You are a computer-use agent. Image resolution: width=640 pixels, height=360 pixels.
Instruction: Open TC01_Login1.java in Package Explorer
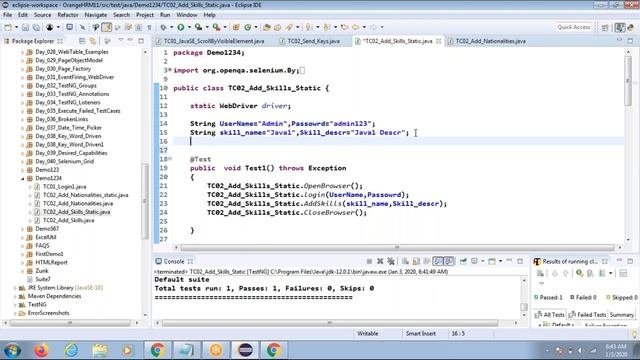click(x=64, y=187)
